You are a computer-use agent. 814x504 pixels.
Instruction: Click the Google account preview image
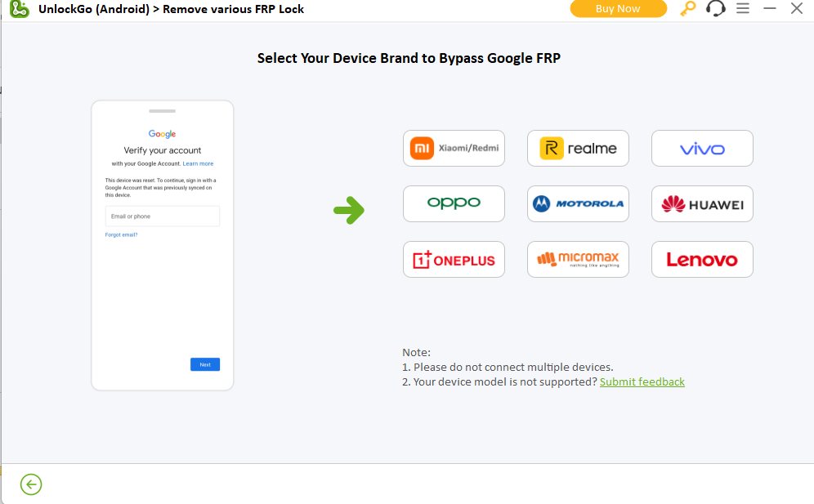click(163, 245)
